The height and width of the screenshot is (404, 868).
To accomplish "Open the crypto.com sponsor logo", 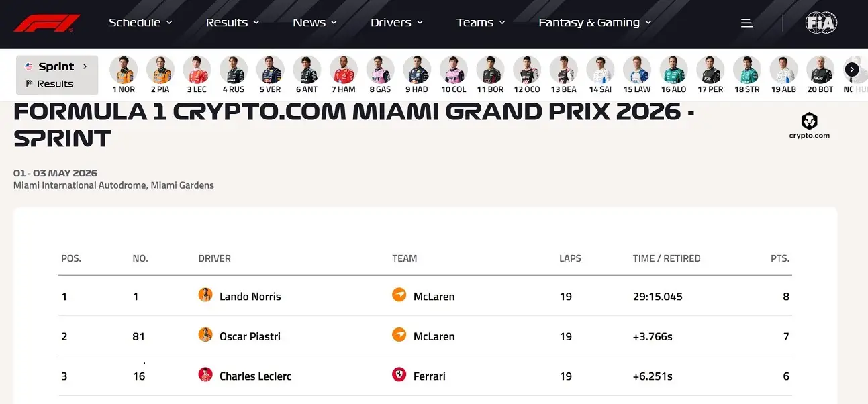I will (809, 125).
